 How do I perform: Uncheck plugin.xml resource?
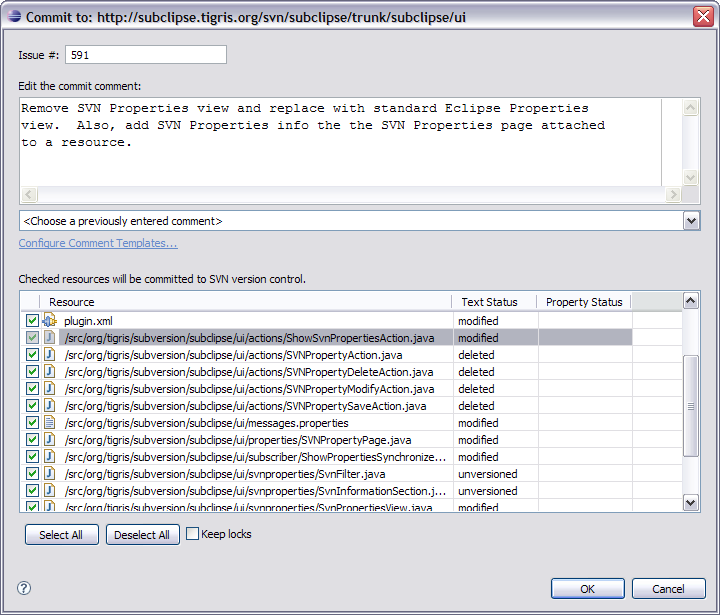[32, 321]
